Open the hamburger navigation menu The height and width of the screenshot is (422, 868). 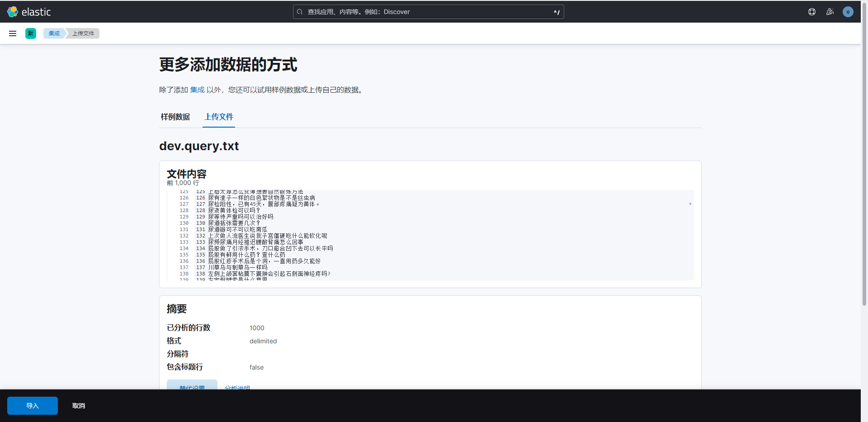(13, 33)
